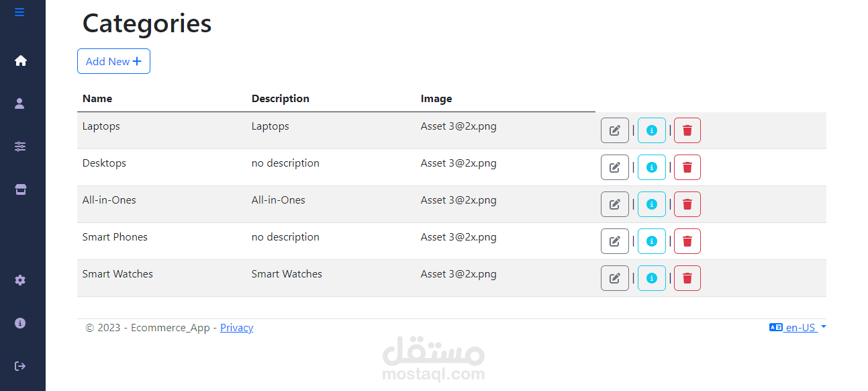Click the logout icon in sidebar

[x=20, y=366]
